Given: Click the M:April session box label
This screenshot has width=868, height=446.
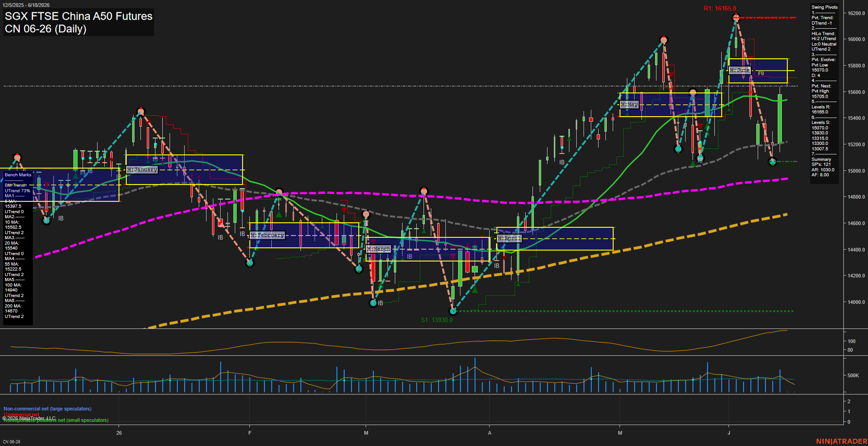Looking at the screenshot, I should tap(509, 238).
